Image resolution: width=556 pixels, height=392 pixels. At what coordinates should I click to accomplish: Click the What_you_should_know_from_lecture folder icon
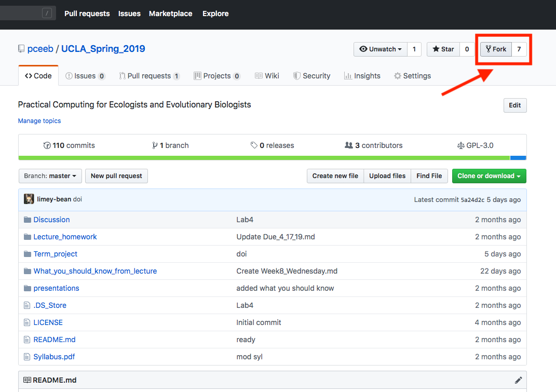(28, 271)
